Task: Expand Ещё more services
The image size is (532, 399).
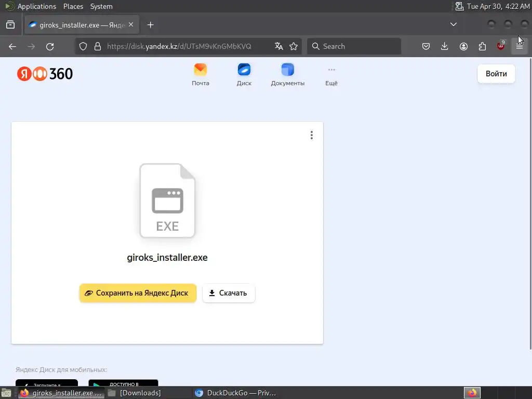Action: tap(331, 77)
